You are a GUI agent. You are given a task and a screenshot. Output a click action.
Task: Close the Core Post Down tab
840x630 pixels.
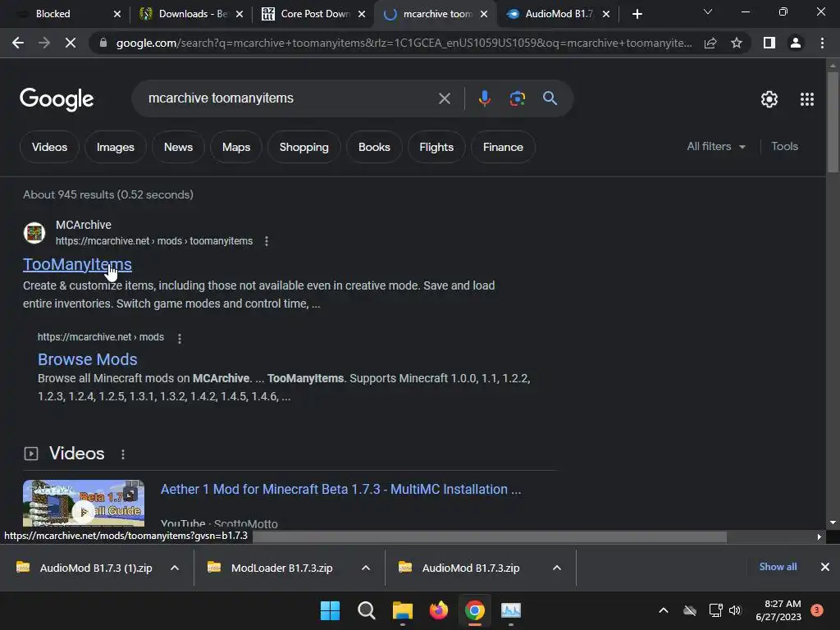click(362, 14)
